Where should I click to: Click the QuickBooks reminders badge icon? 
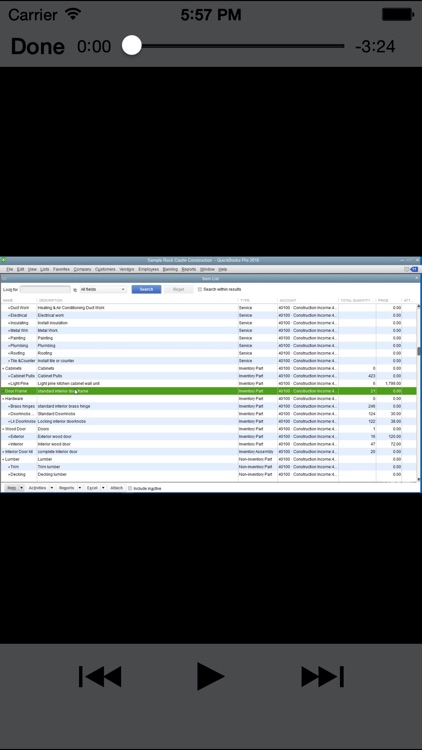414,269
